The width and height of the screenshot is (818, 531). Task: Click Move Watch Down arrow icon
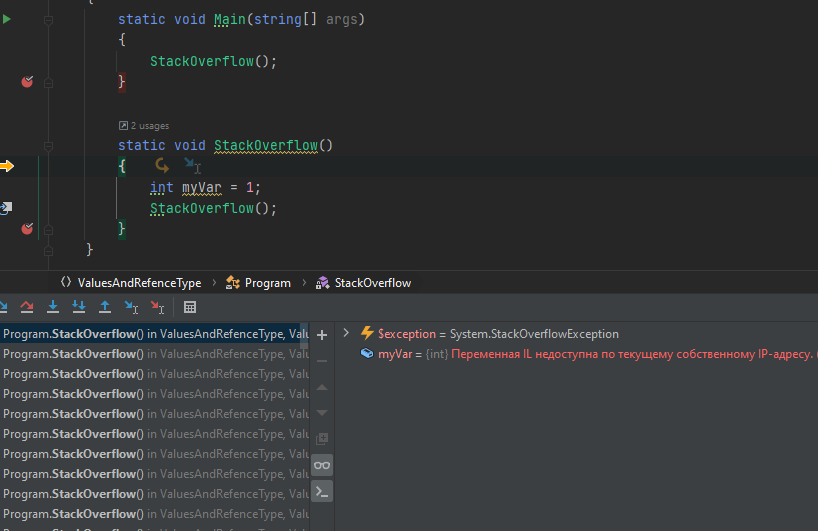pos(322,413)
